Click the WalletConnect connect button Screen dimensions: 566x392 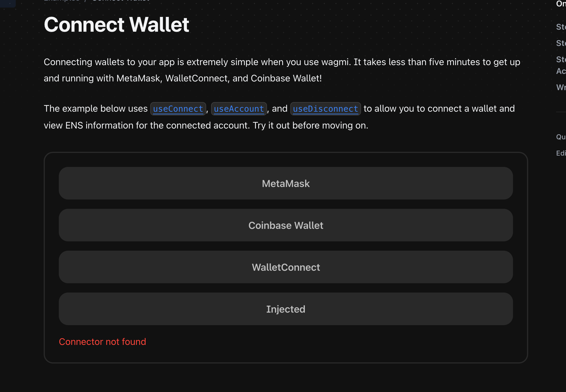(x=285, y=267)
